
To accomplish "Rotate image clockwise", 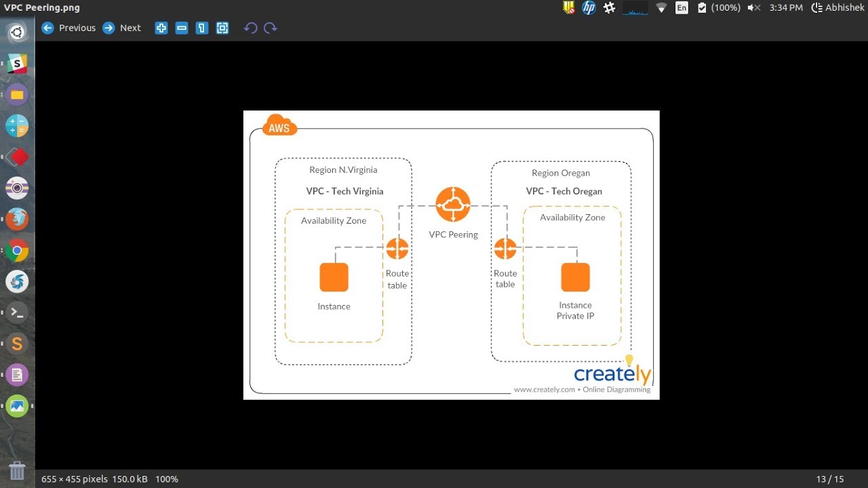I will [271, 28].
